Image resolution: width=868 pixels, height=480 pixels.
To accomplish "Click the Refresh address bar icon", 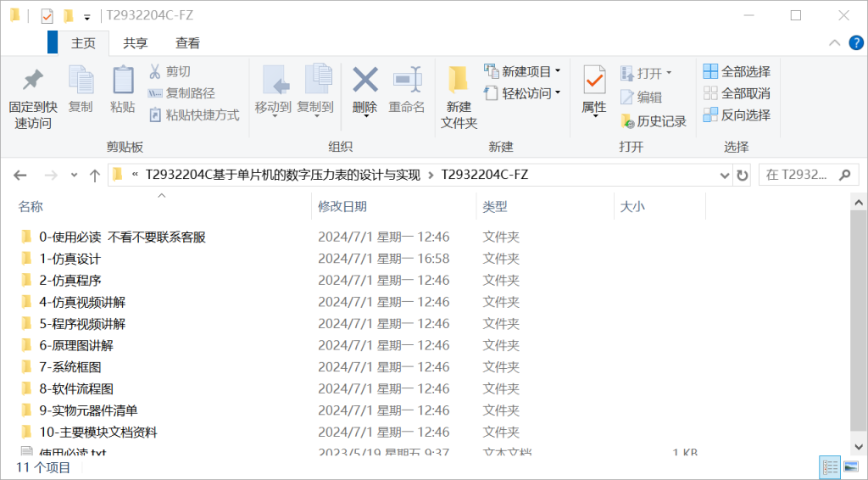I will pyautogui.click(x=743, y=176).
